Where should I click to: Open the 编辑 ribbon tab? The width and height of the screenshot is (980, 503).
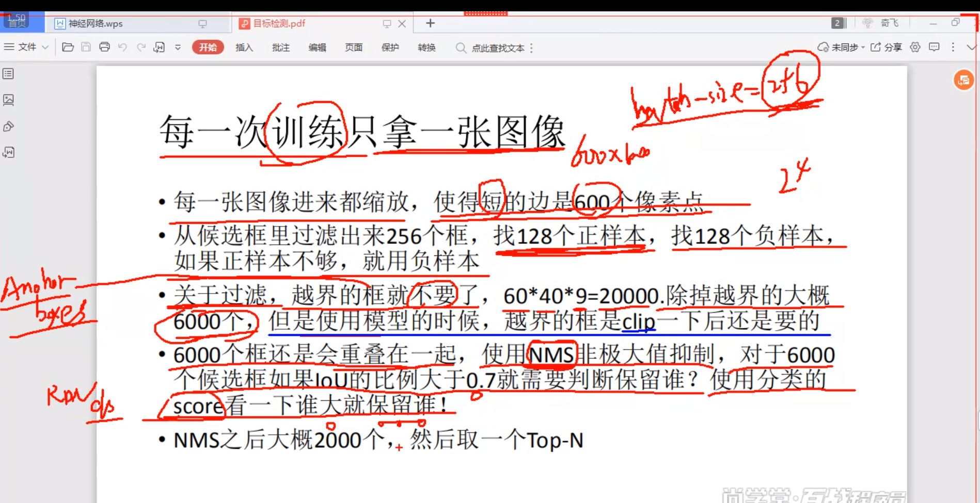coord(317,47)
